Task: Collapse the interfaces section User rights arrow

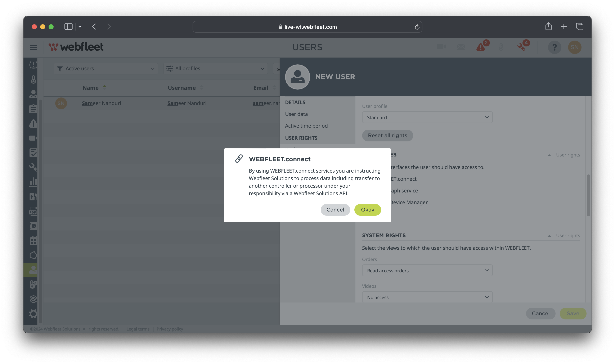Action: point(549,155)
